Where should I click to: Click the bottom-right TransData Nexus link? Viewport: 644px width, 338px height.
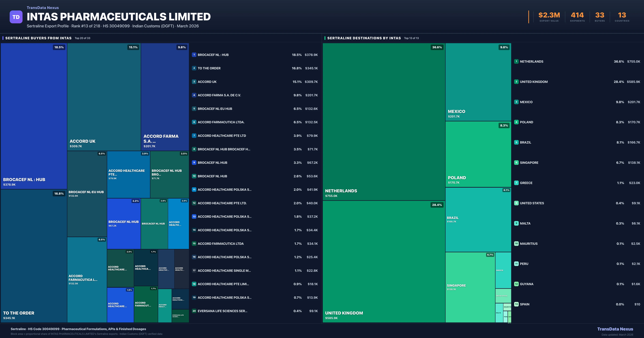pos(615,329)
